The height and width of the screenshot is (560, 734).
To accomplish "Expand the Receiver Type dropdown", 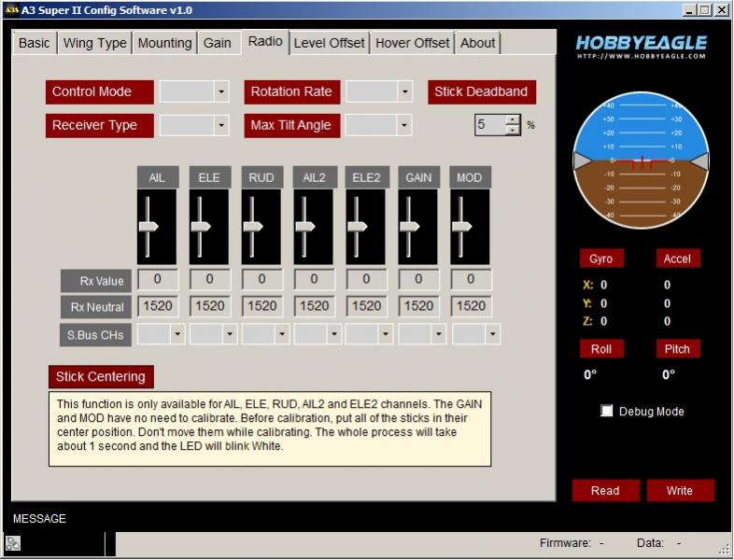I will (x=221, y=125).
